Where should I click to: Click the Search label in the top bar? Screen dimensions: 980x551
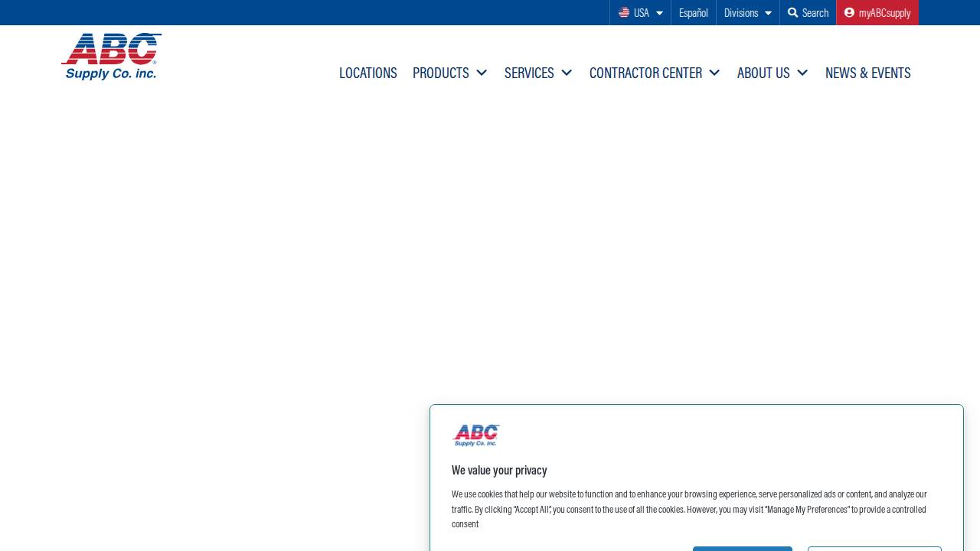[x=815, y=12]
